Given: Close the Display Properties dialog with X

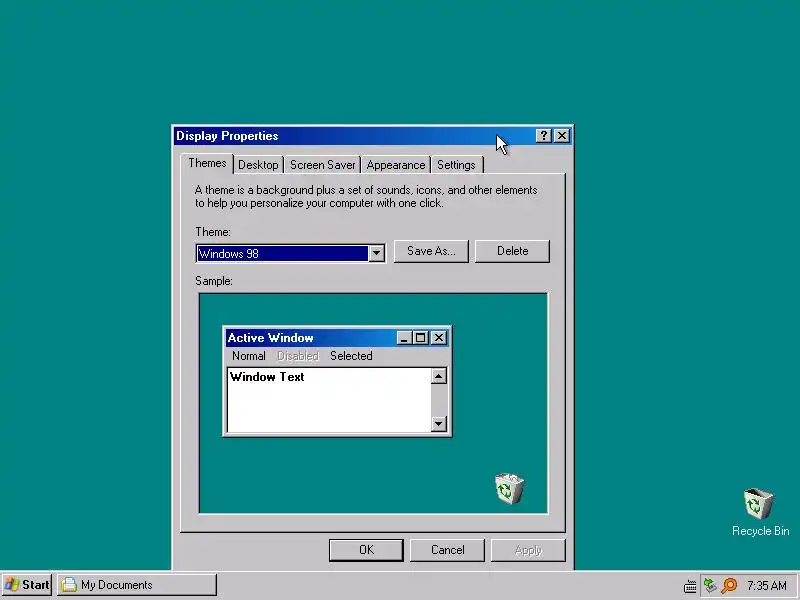Looking at the screenshot, I should (562, 136).
